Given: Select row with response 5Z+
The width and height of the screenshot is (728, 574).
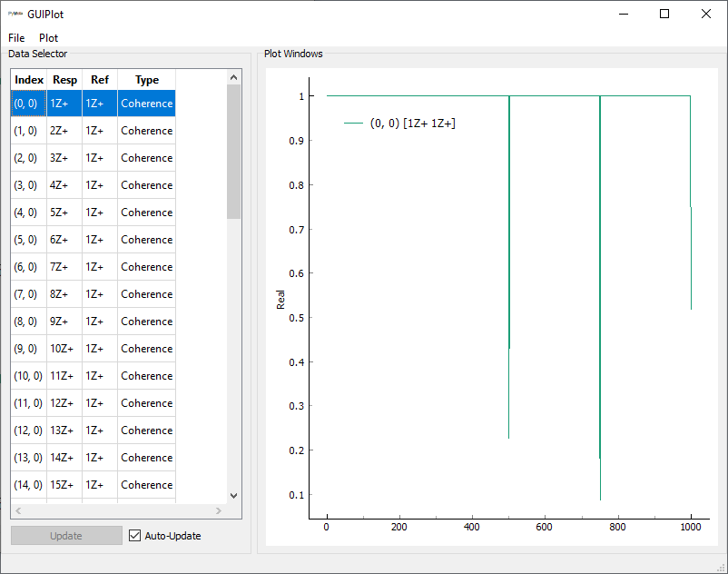Looking at the screenshot, I should pos(64,213).
